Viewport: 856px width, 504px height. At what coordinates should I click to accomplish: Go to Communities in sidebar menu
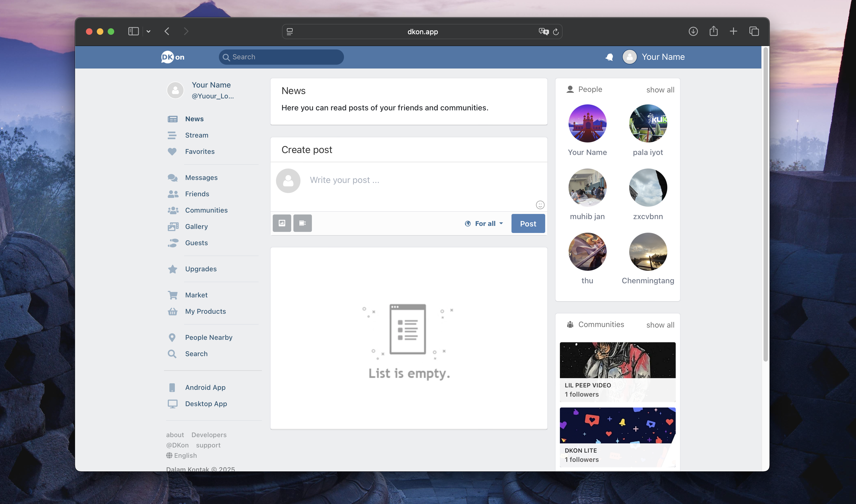(206, 210)
